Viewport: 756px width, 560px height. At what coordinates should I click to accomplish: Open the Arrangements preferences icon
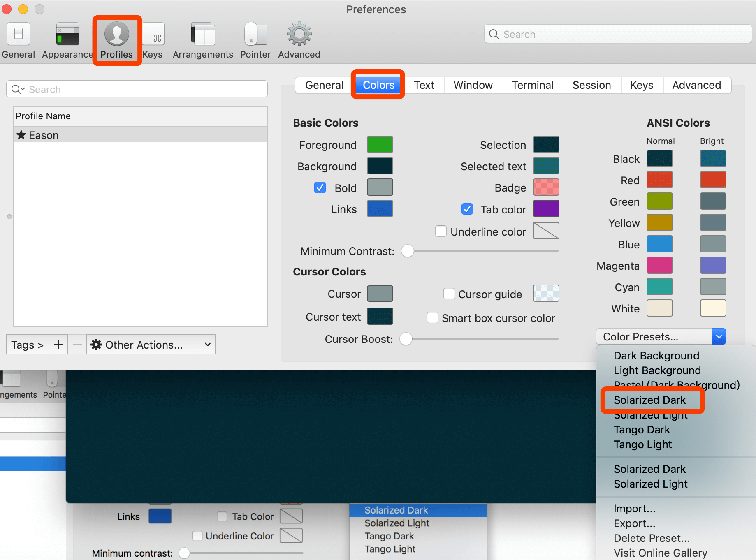(203, 34)
